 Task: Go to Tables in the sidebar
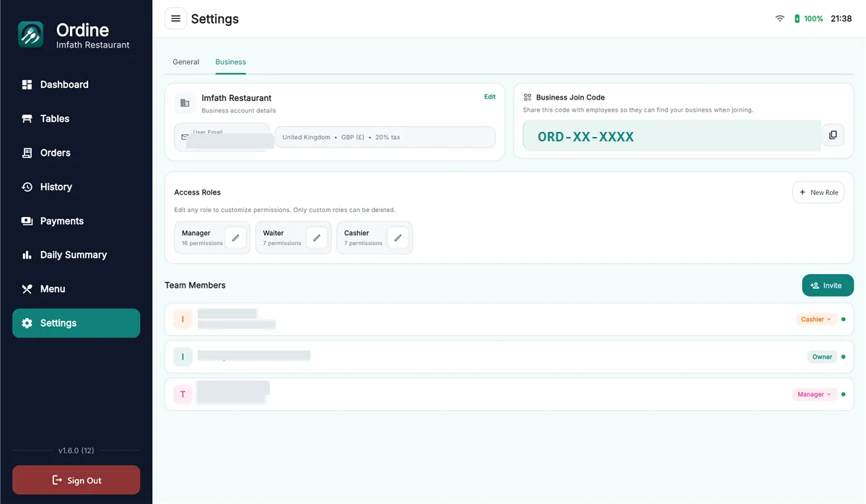tap(76, 118)
